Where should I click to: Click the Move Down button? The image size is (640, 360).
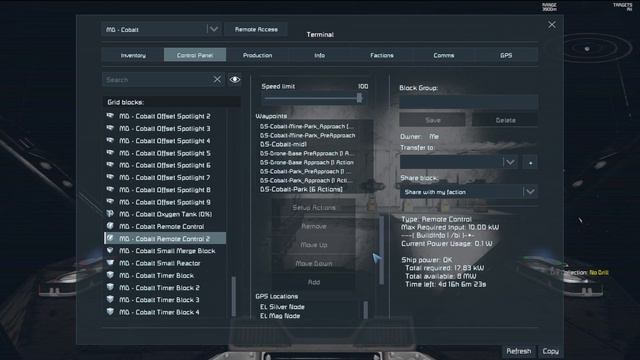tap(313, 264)
